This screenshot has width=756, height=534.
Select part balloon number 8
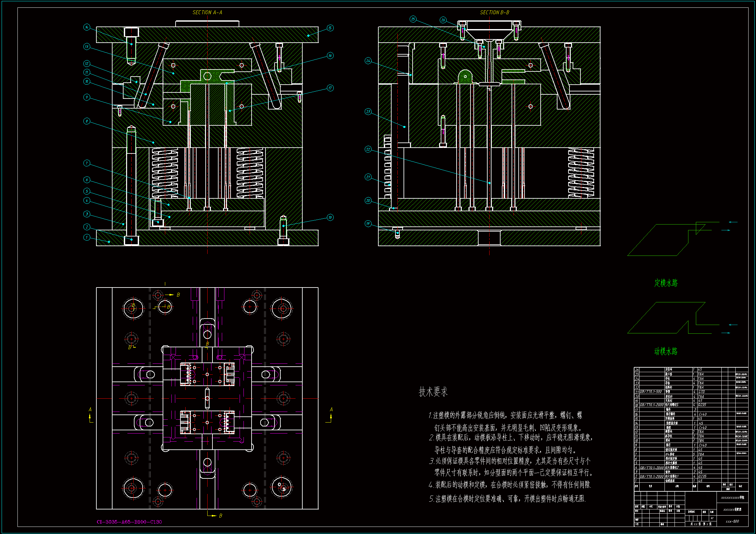pos(87,121)
